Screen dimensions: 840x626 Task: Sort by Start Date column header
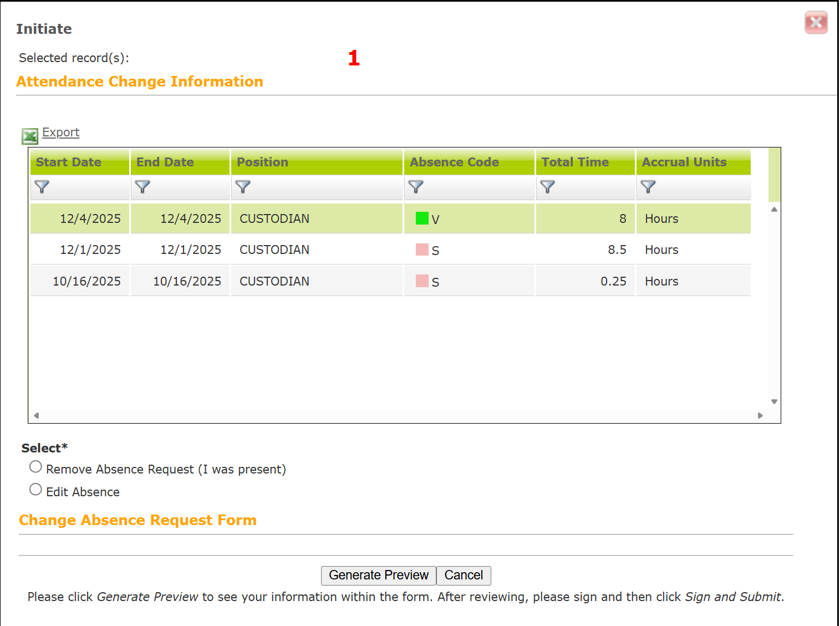coord(69,162)
